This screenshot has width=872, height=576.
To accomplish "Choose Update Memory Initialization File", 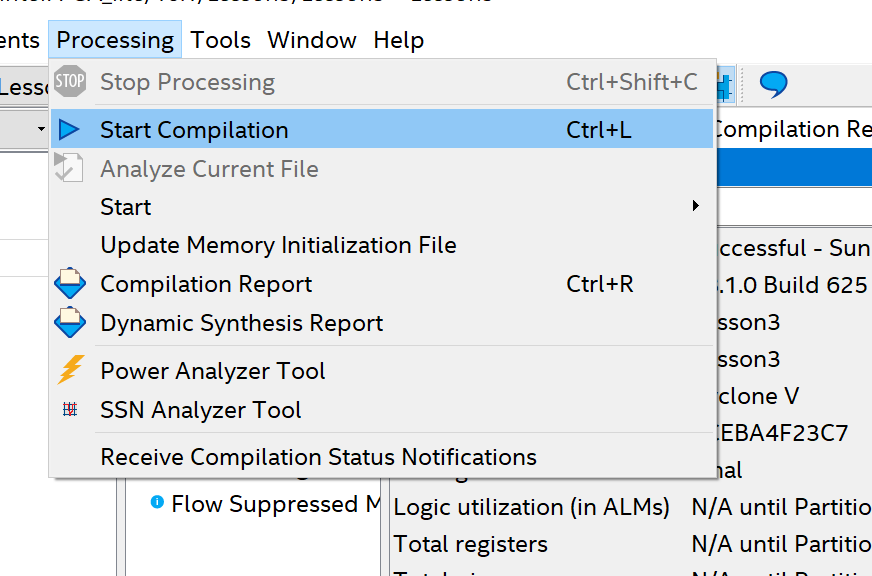I will (278, 245).
